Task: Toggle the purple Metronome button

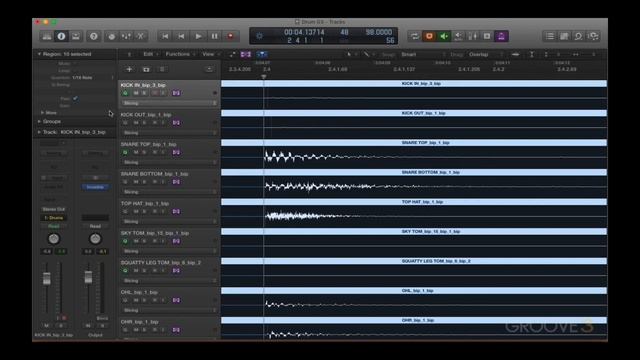Action: [x=501, y=36]
